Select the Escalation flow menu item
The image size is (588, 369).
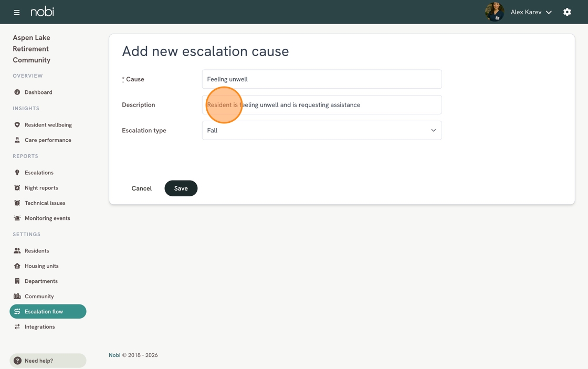click(48, 312)
